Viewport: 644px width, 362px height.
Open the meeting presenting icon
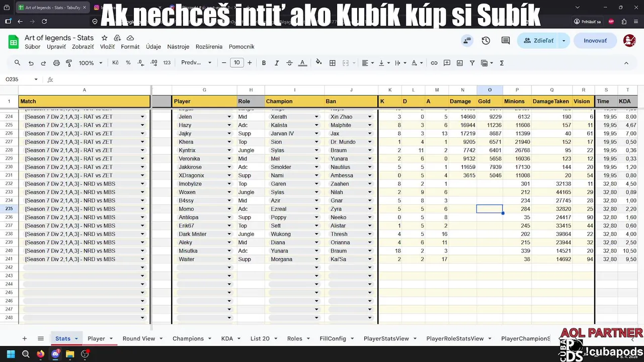tap(467, 41)
